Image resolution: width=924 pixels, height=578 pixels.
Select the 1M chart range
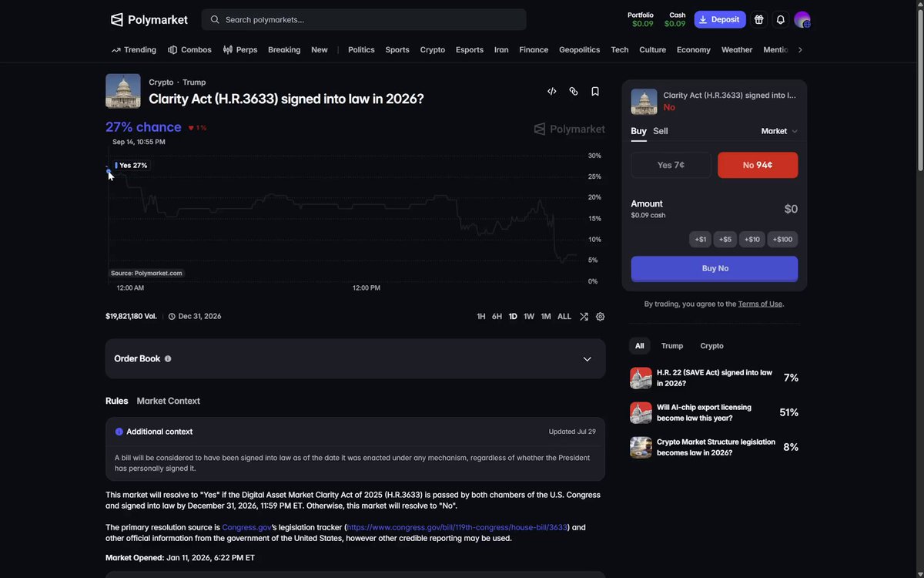click(546, 317)
